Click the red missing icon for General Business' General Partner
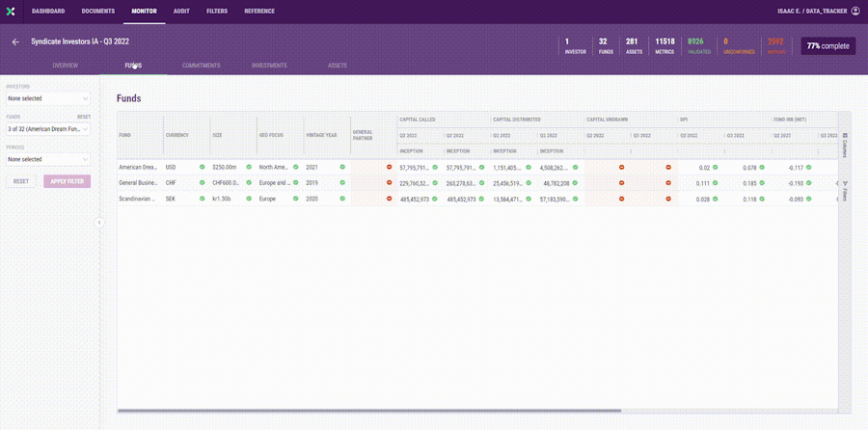This screenshot has width=868, height=430. [x=390, y=182]
